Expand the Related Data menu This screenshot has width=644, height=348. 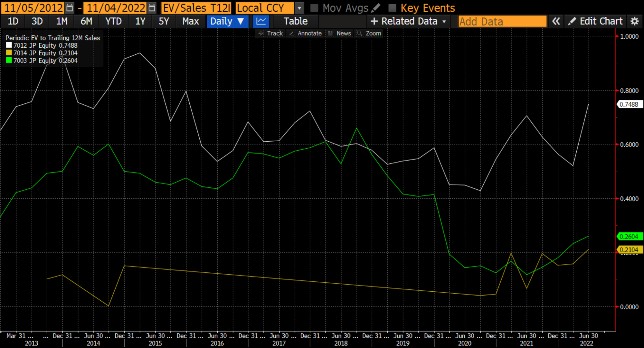pyautogui.click(x=408, y=21)
